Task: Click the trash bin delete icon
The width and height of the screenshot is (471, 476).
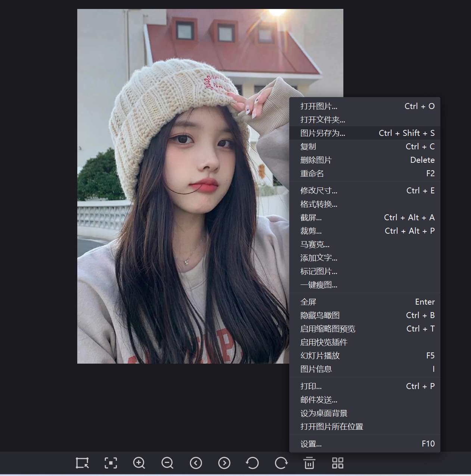Action: 309,463
